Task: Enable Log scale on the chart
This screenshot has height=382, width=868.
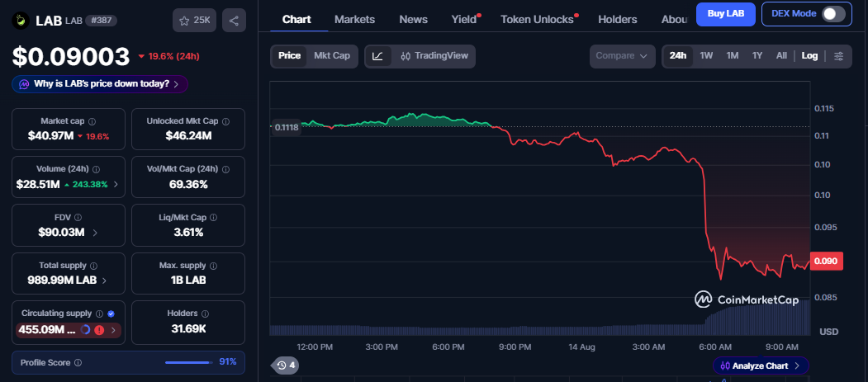Action: 809,56
